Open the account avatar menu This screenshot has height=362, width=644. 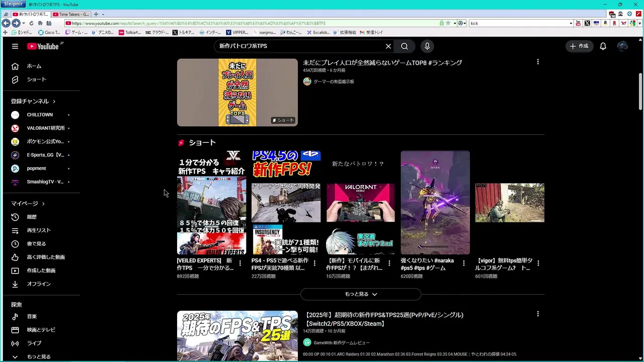click(622, 46)
